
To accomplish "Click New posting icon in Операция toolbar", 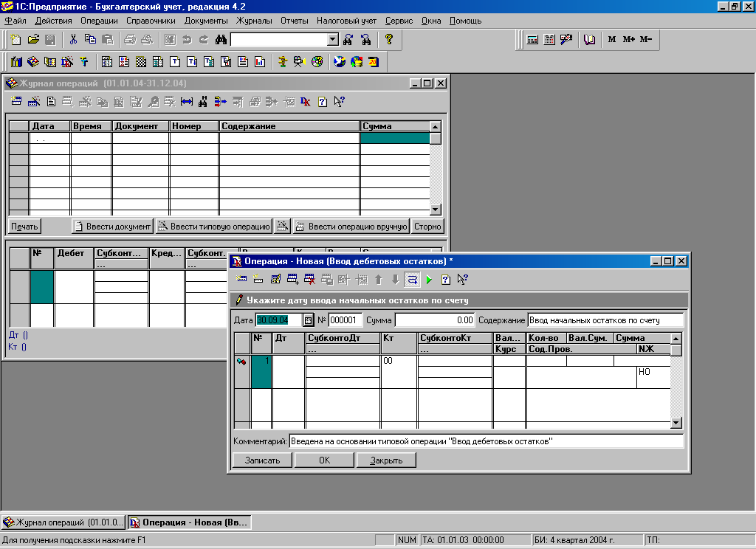I will [x=241, y=279].
